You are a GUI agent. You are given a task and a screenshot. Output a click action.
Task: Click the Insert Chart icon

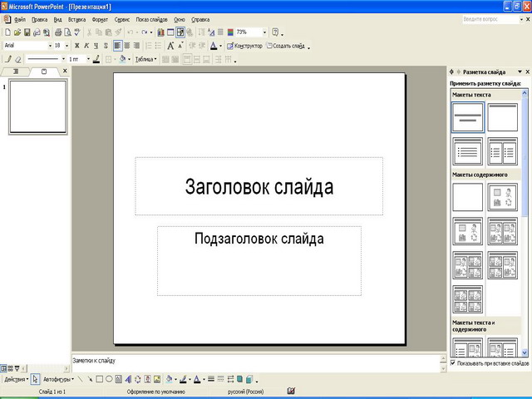pos(160,32)
